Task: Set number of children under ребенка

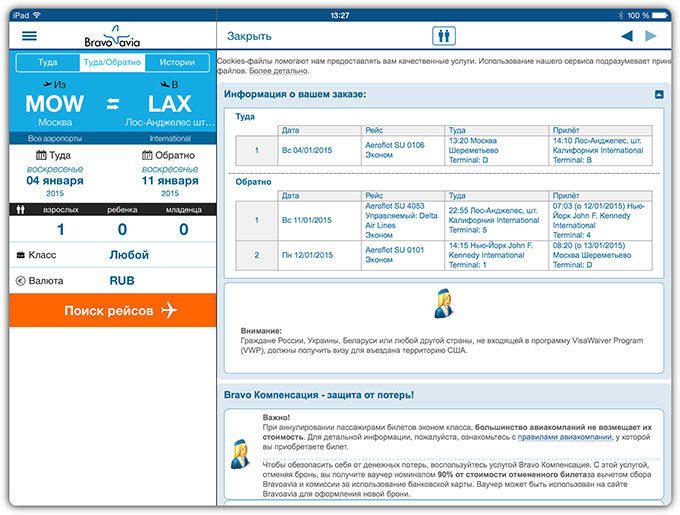Action: click(x=122, y=229)
